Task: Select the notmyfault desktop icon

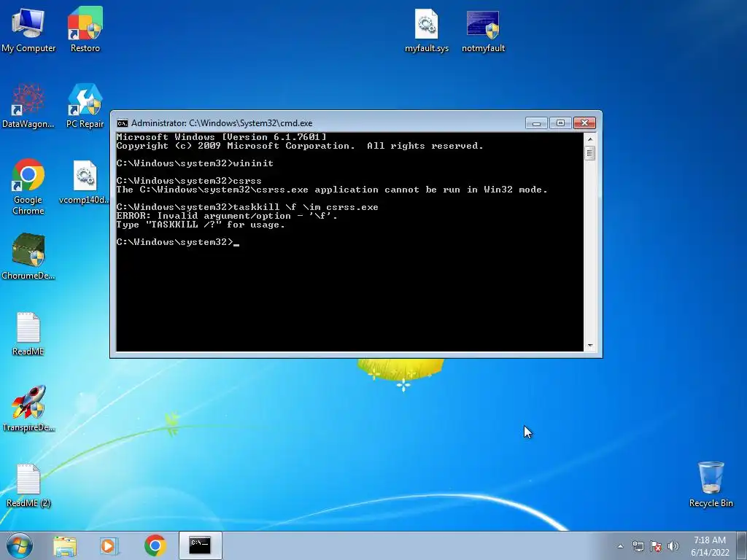Action: (483, 30)
